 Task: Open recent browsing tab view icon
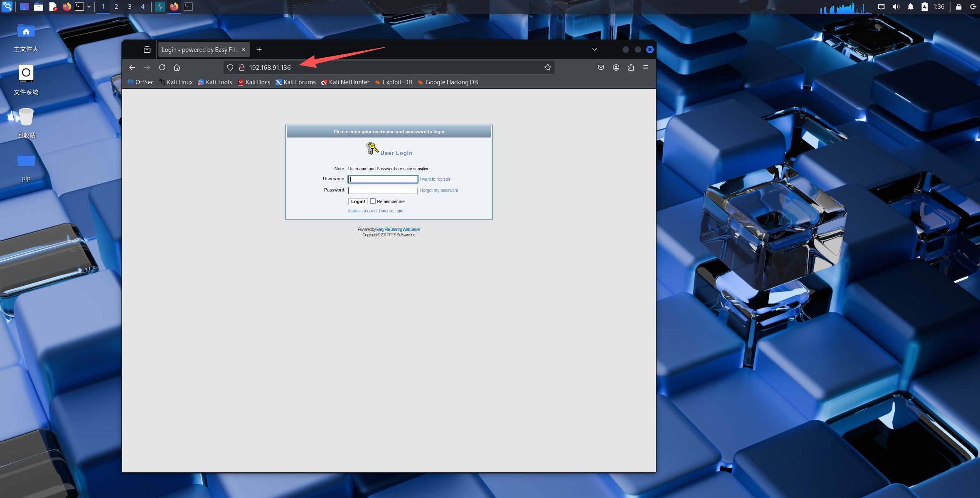(147, 50)
